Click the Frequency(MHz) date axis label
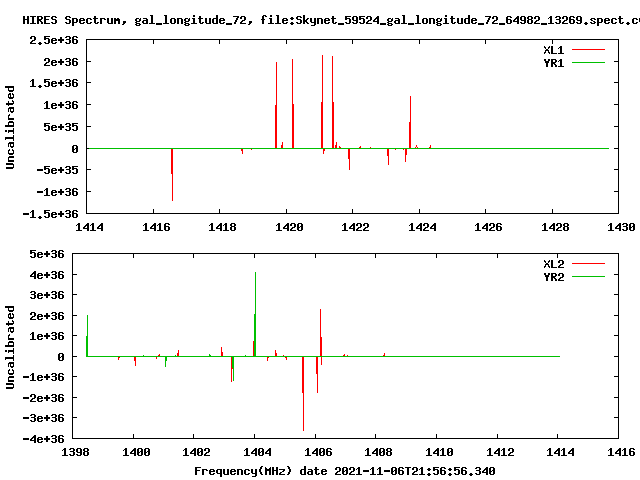 pos(344,471)
